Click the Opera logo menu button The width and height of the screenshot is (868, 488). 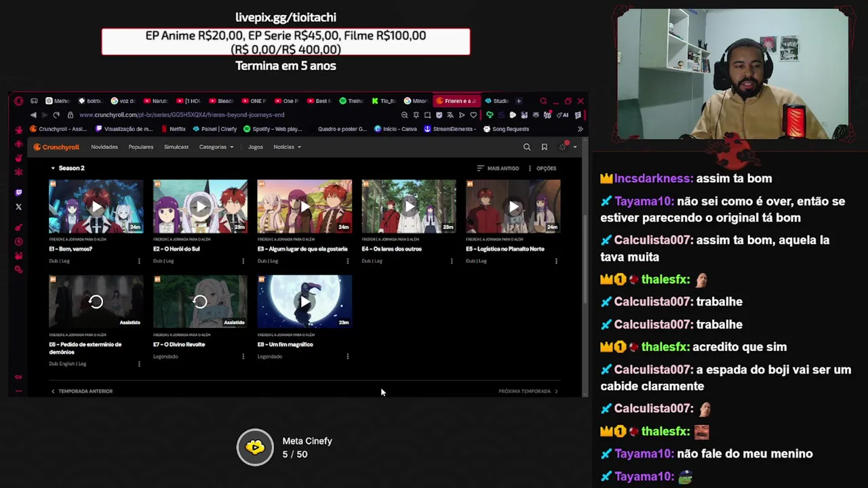pos(18,101)
